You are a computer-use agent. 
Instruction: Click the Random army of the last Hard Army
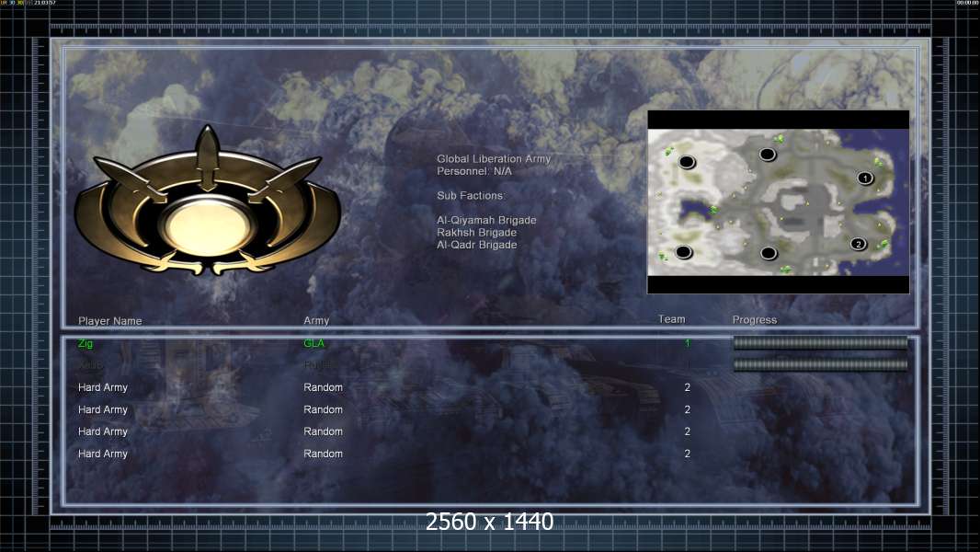point(323,454)
